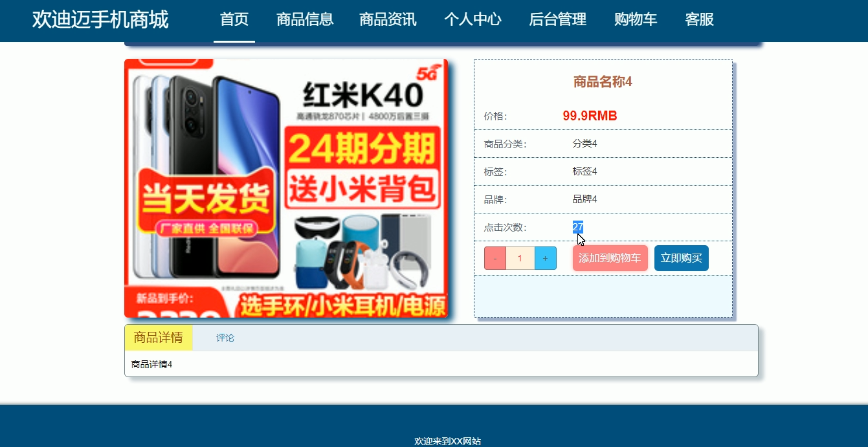Image resolution: width=868 pixels, height=447 pixels.
Task: Click the 价格 label
Action: tap(495, 116)
